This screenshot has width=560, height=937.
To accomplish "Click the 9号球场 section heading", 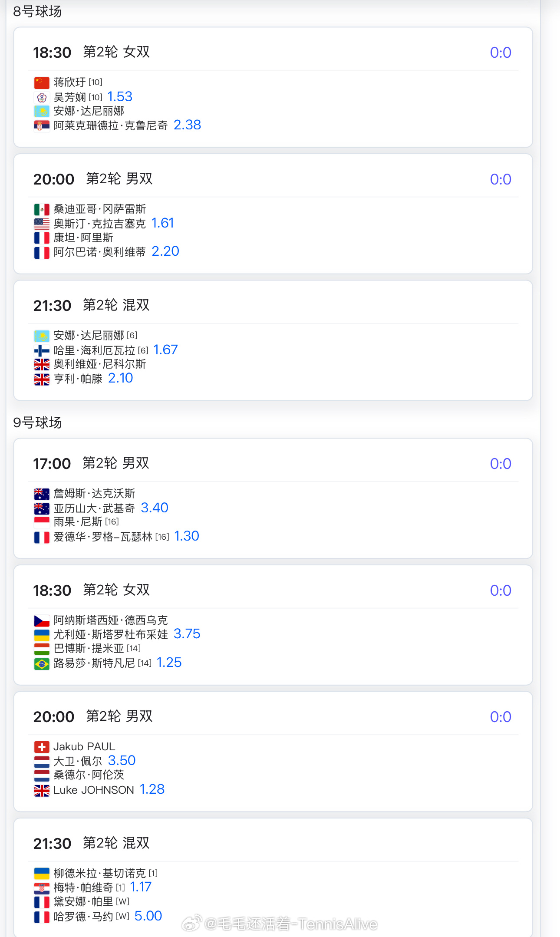I will [x=37, y=422].
